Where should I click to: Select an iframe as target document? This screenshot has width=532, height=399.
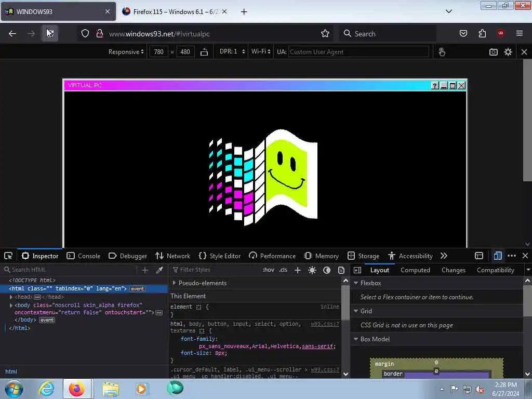point(478,256)
